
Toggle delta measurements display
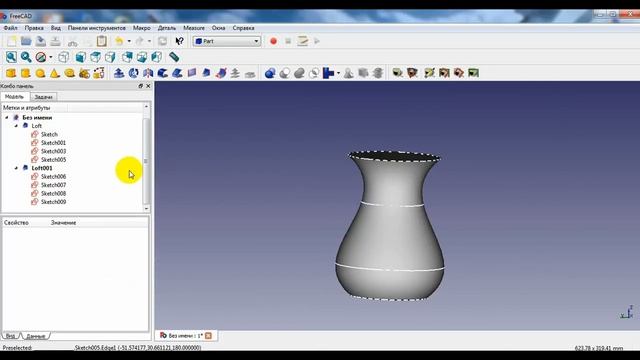coord(473,73)
